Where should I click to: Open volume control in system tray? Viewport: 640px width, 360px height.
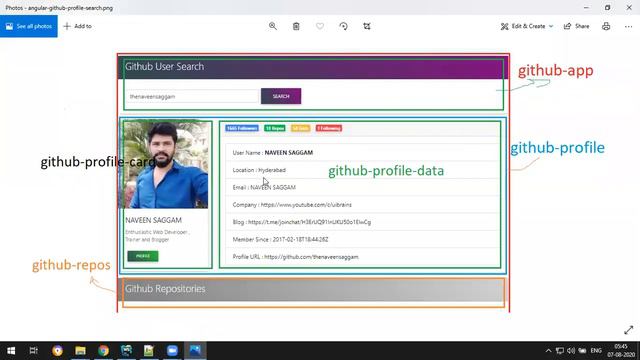571,351
